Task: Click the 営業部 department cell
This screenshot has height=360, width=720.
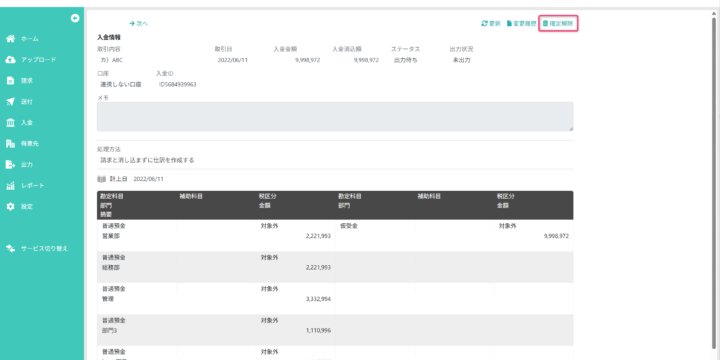Action: 111,236
